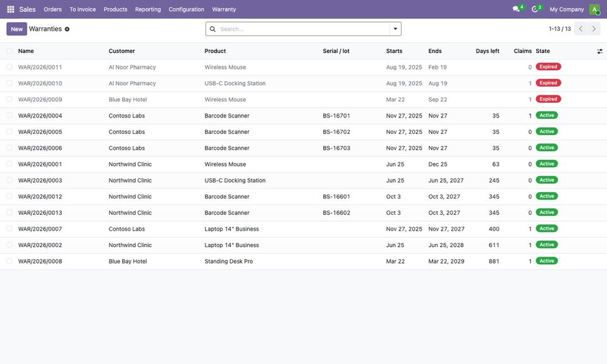Sort by the Ends column header

pyautogui.click(x=435, y=51)
